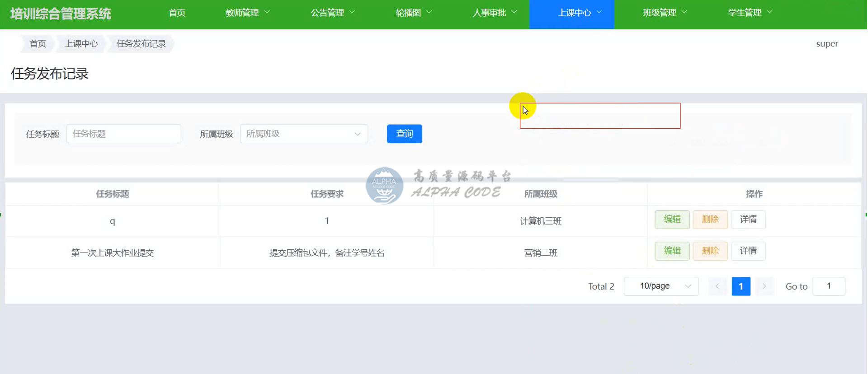Click previous page arrow in pagination

pos(717,286)
